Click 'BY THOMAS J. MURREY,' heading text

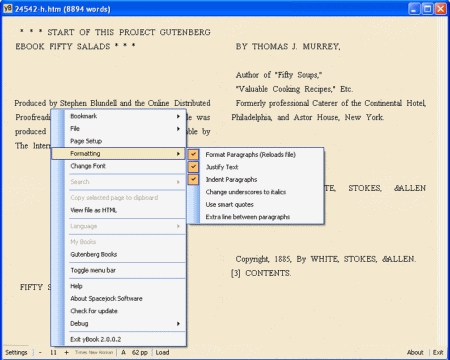point(288,46)
